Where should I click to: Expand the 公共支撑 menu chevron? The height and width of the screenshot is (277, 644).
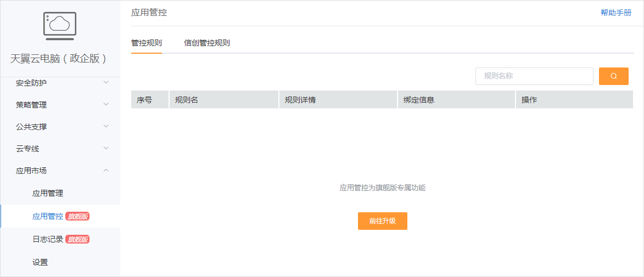coord(107,127)
